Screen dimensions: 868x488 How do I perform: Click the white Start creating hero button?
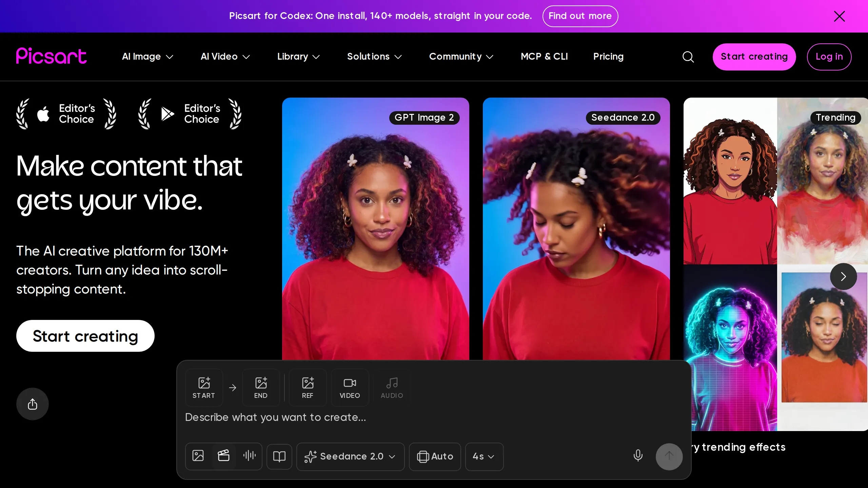[85, 336]
